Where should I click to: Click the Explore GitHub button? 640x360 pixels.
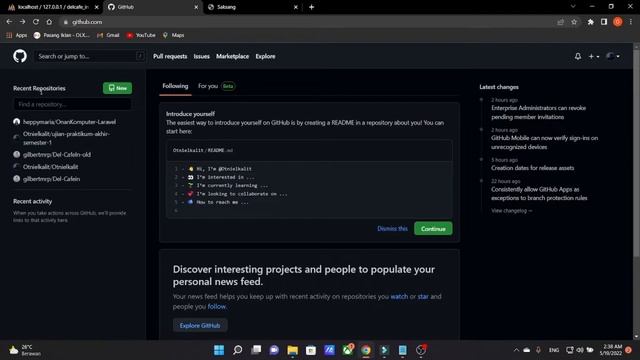(200, 325)
